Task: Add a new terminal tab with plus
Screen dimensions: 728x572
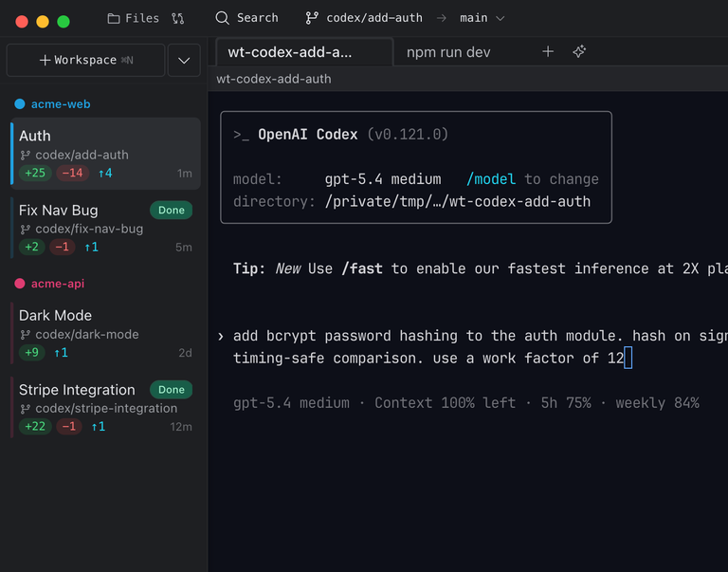Action: point(548,51)
